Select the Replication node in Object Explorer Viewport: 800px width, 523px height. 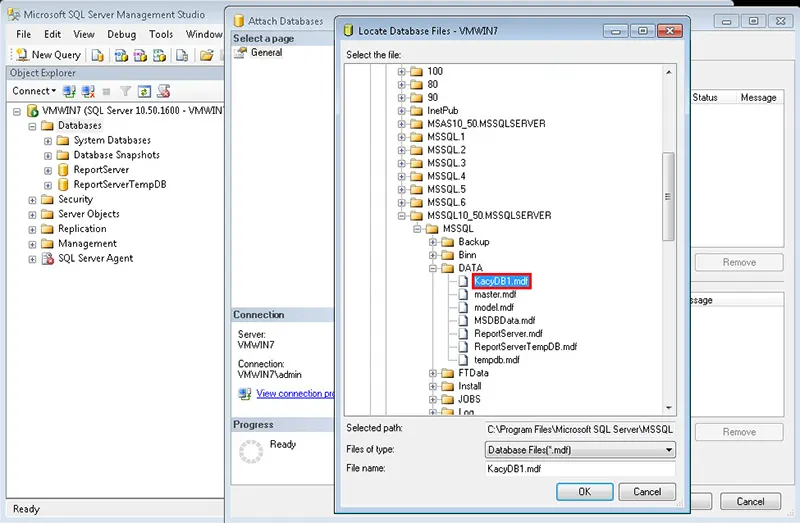82,229
